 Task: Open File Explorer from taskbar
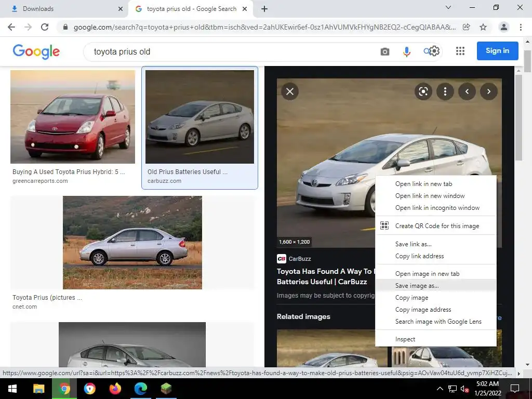click(38, 389)
